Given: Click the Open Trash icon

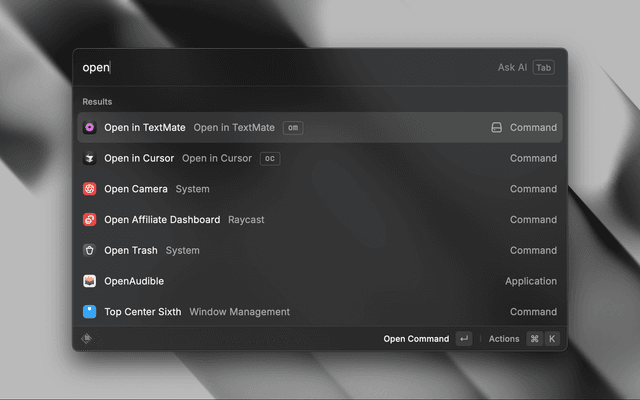Looking at the screenshot, I should [x=90, y=251].
